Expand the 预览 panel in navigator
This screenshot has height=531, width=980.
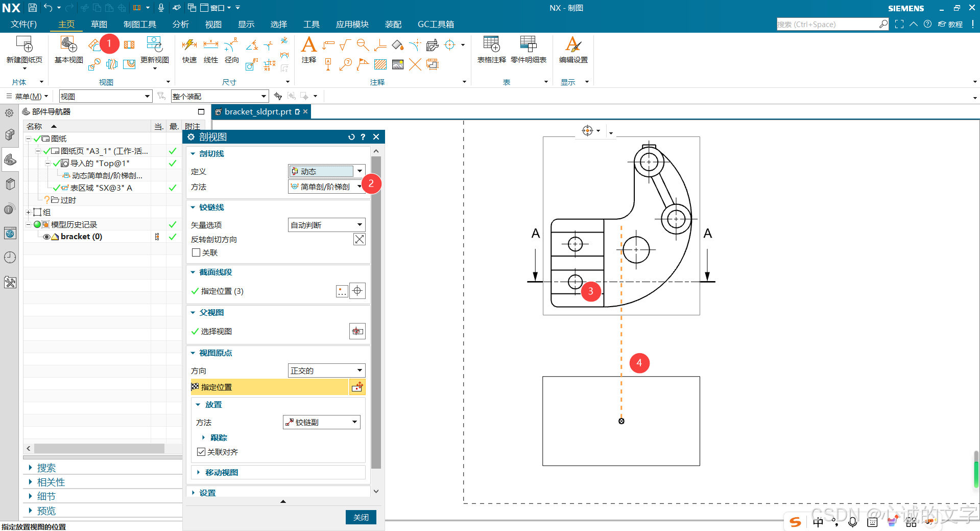(x=46, y=511)
